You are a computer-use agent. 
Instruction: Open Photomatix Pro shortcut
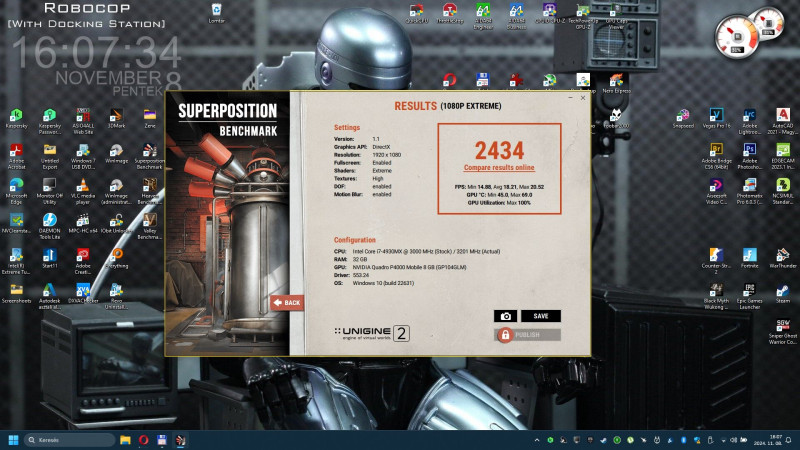(749, 191)
